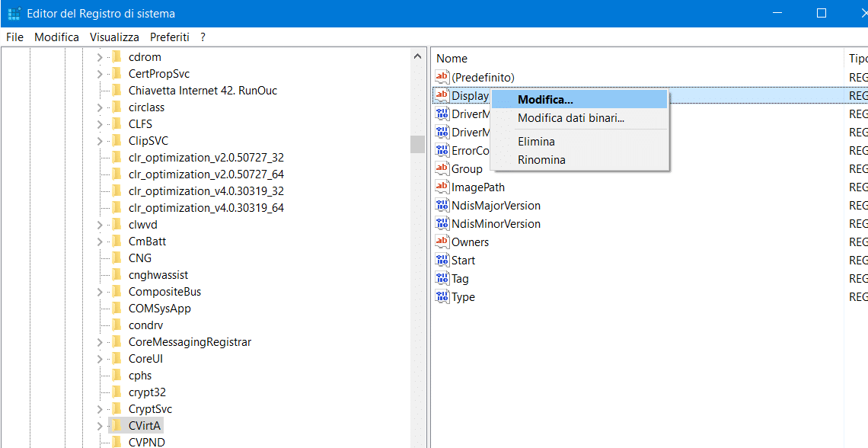Expand the ClipSVC key
Viewport: 868px width, 448px height.
[100, 140]
